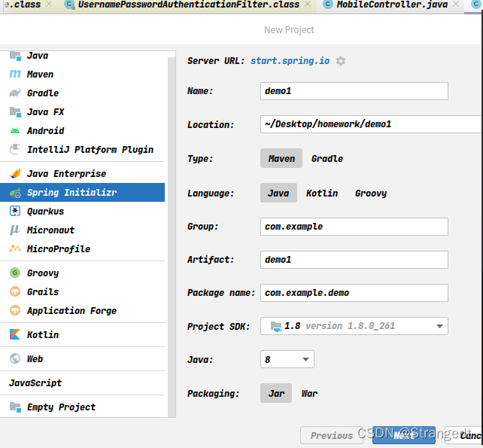
Task: Select Quarkus in generator list
Action: (82, 212)
